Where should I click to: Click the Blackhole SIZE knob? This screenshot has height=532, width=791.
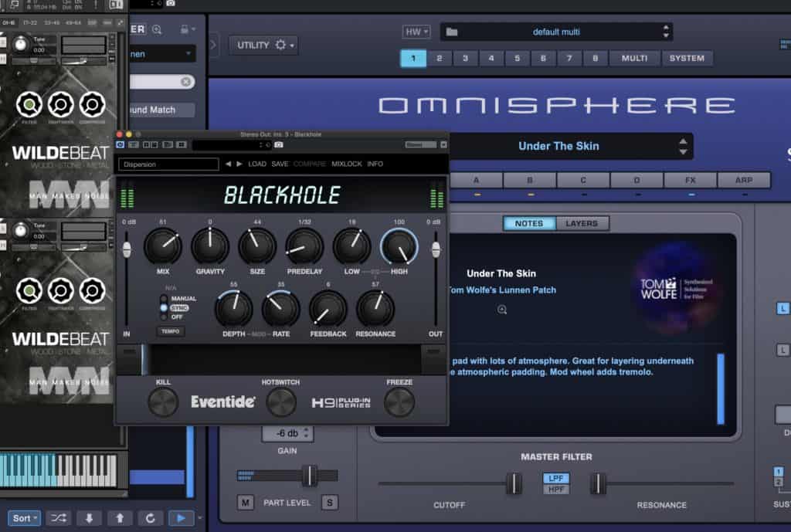[257, 246]
